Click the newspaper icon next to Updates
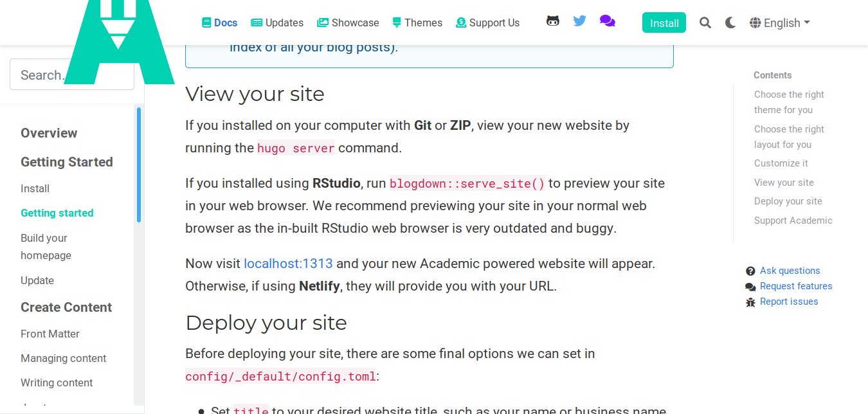Screen dimensions: 868x414 coord(257,22)
